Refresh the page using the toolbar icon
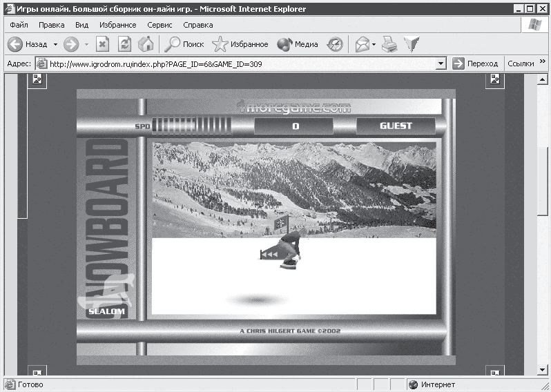 point(124,44)
